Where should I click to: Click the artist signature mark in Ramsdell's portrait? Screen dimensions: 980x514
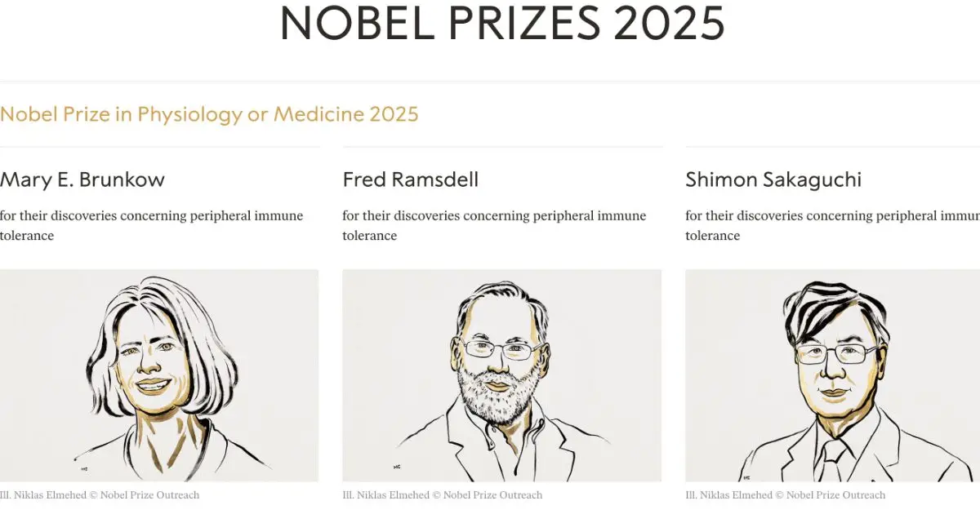tap(398, 467)
